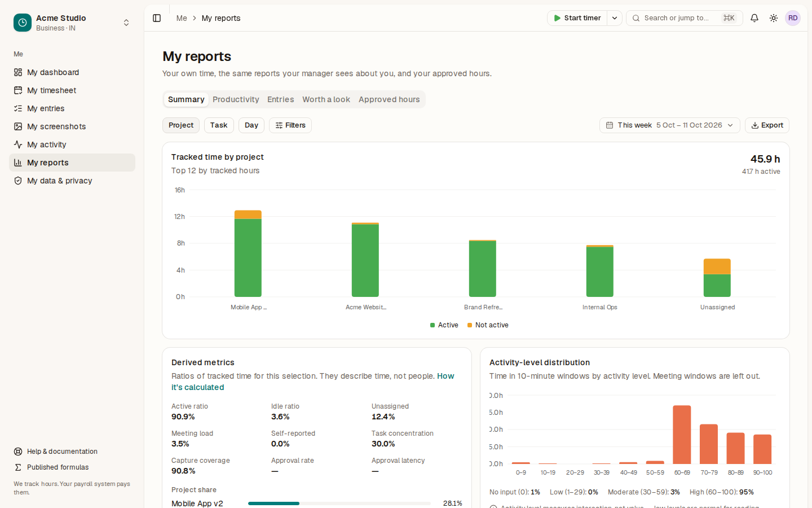Select the Summary tab
The image size is (812, 508).
pos(186,99)
